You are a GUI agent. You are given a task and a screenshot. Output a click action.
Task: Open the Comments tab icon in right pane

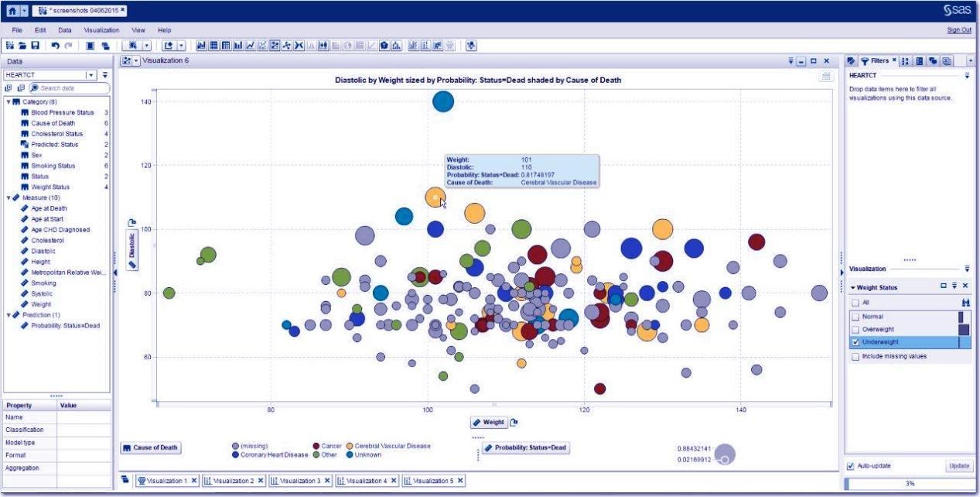point(933,60)
